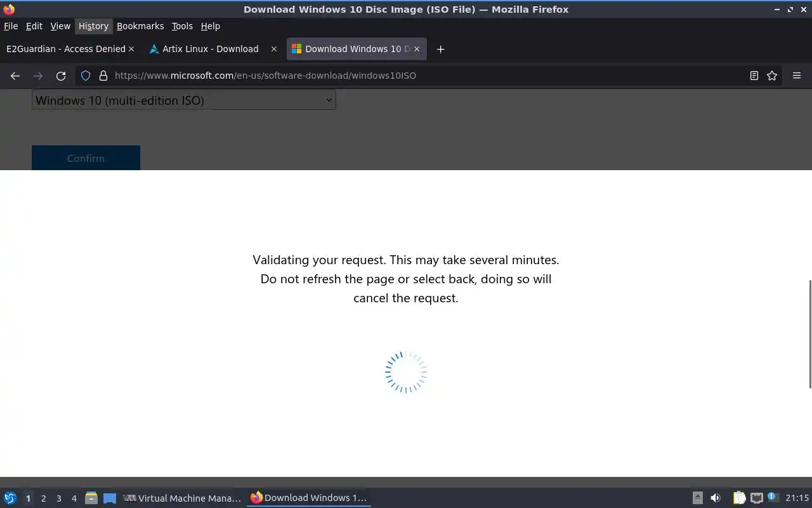Switch to workspace 2
The height and width of the screenshot is (508, 812).
coord(43,498)
